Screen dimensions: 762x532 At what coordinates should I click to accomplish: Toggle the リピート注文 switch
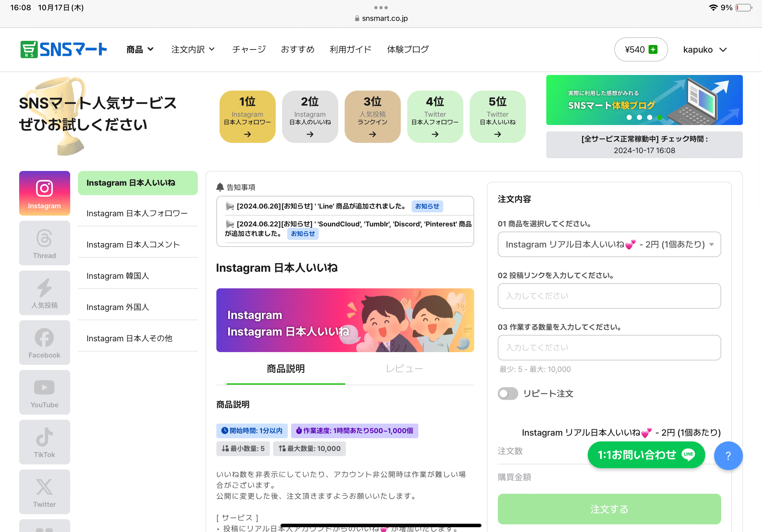pyautogui.click(x=507, y=394)
